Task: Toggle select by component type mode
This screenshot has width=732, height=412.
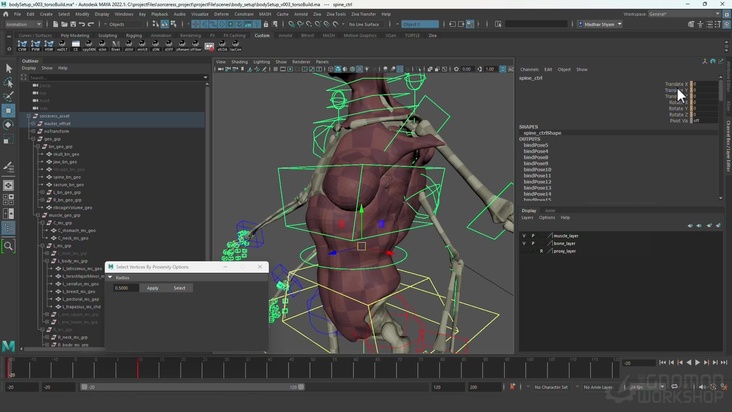Action: tap(174, 24)
